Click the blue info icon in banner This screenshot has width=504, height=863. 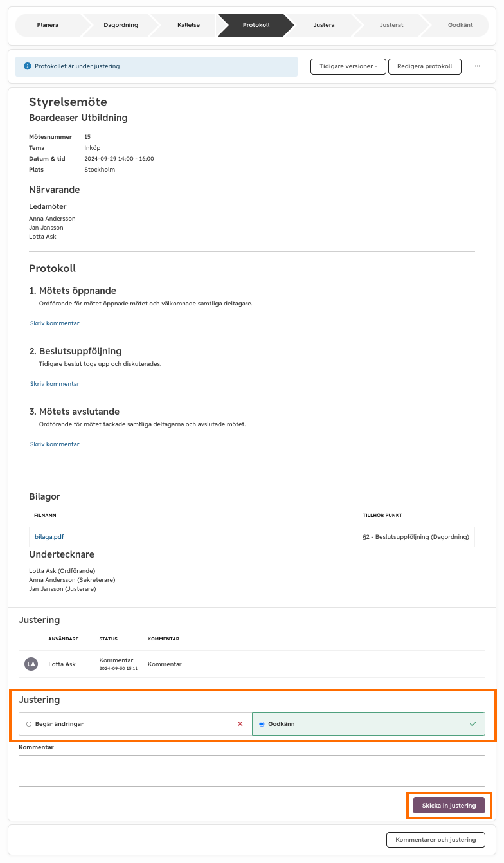[28, 66]
